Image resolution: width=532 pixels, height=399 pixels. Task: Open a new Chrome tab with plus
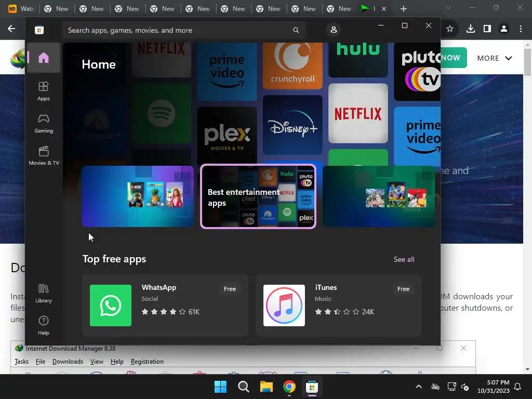coord(403,9)
